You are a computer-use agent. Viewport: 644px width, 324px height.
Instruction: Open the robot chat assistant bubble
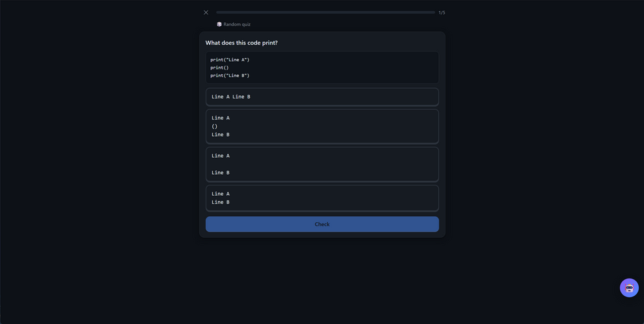pyautogui.click(x=629, y=288)
